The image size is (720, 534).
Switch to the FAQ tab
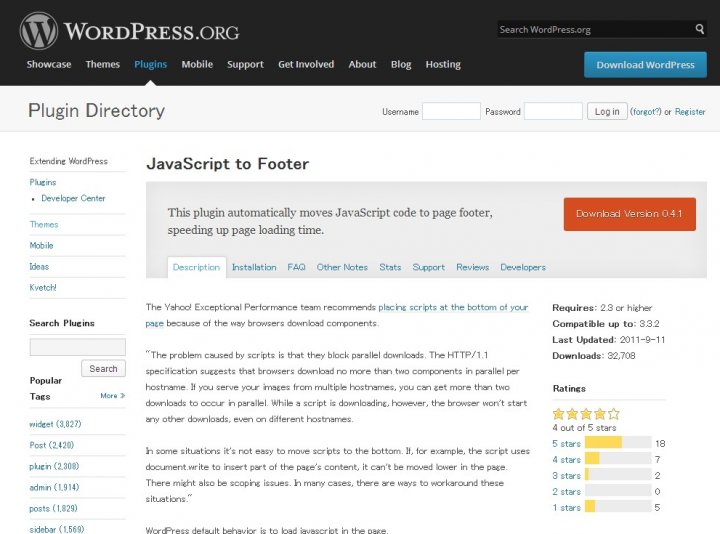[296, 267]
